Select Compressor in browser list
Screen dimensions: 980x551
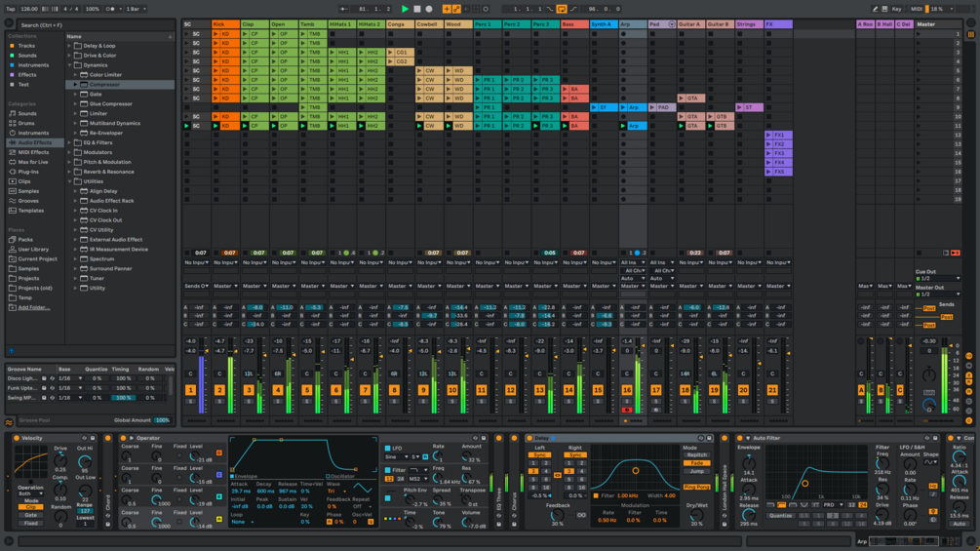(104, 84)
